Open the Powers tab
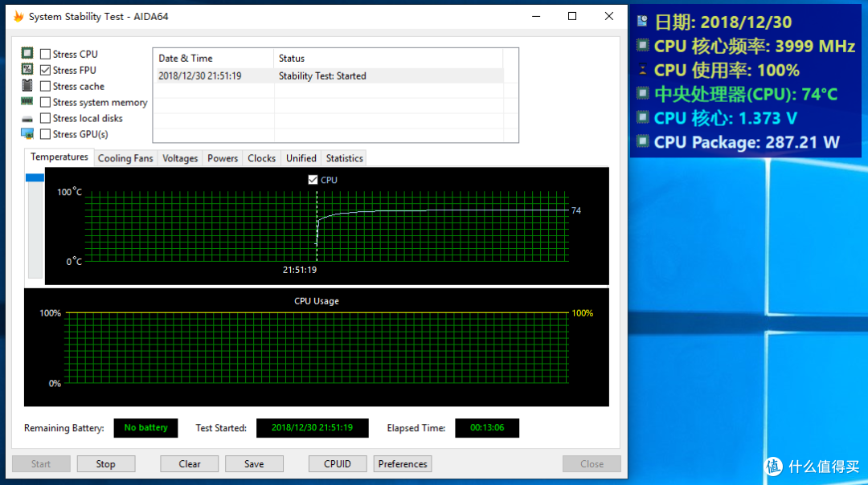The width and height of the screenshot is (868, 485). tap(223, 158)
